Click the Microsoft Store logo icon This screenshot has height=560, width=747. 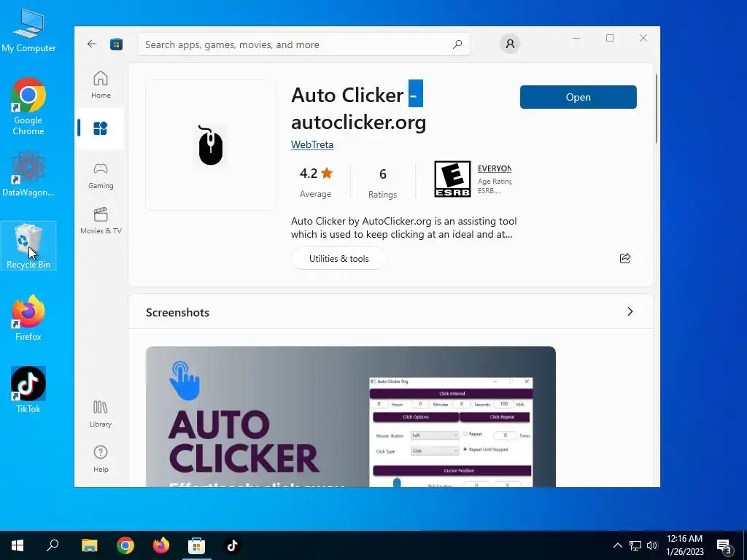click(x=116, y=44)
